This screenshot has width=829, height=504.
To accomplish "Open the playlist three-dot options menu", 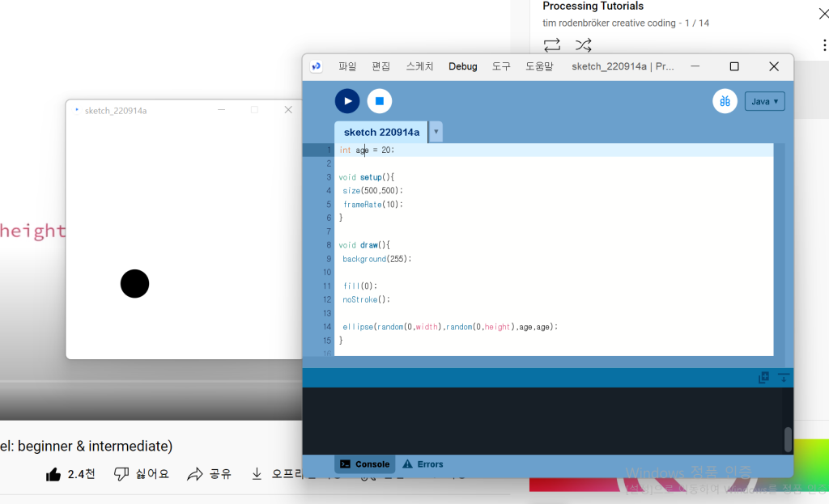I will [824, 45].
